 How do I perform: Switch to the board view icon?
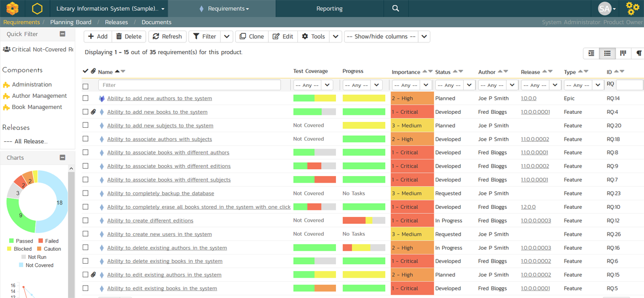623,53
